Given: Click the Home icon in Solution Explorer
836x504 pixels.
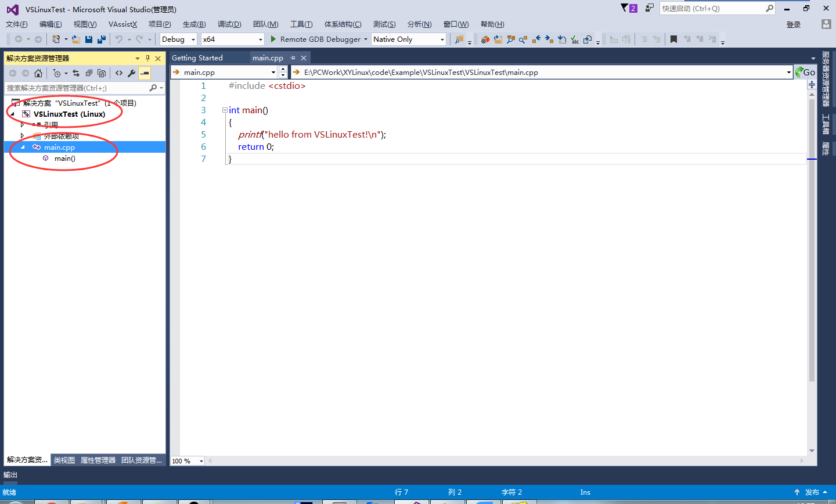Looking at the screenshot, I should [38, 73].
